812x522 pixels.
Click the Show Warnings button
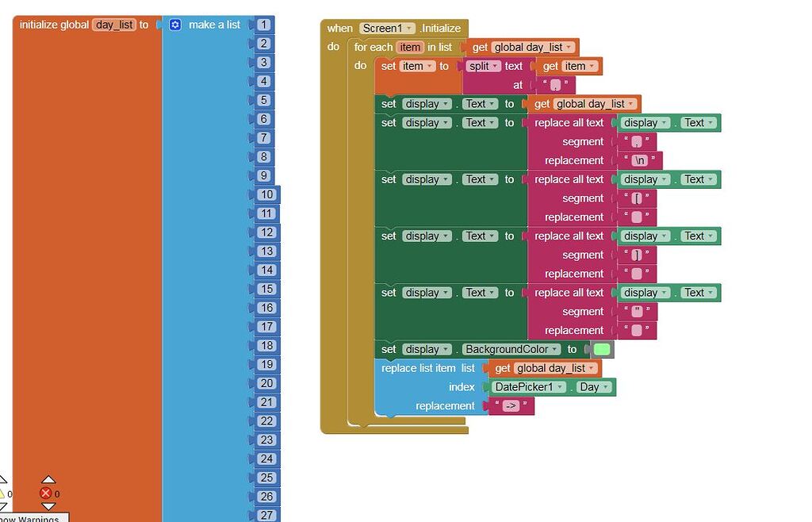pos(33,517)
